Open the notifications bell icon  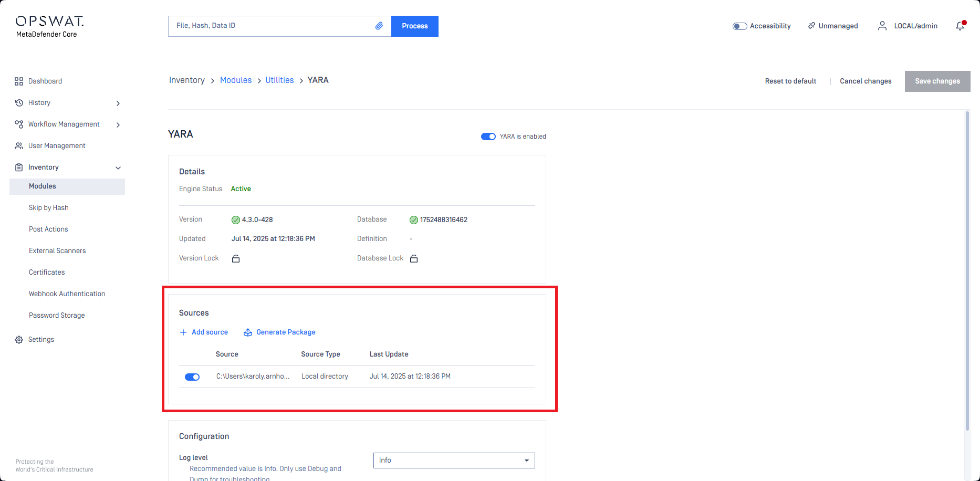[961, 26]
